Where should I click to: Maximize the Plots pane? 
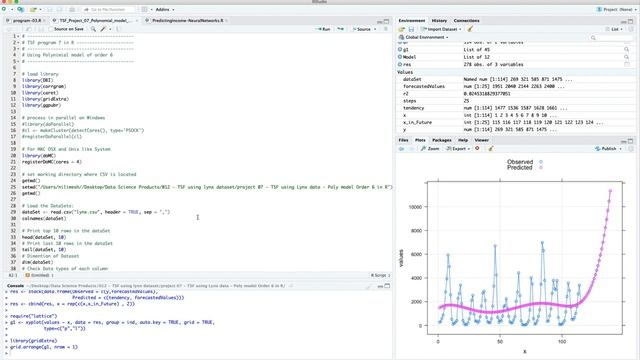click(x=631, y=141)
